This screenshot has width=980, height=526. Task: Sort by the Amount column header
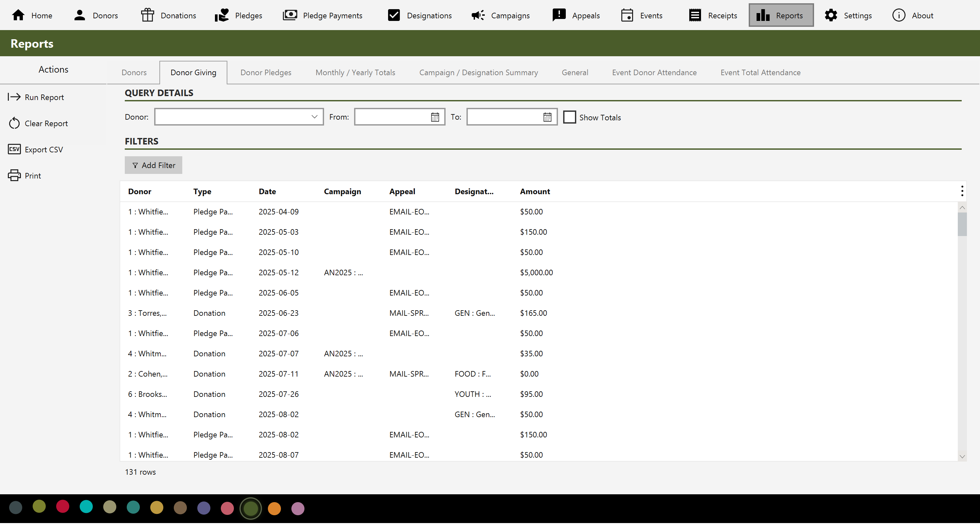click(535, 192)
